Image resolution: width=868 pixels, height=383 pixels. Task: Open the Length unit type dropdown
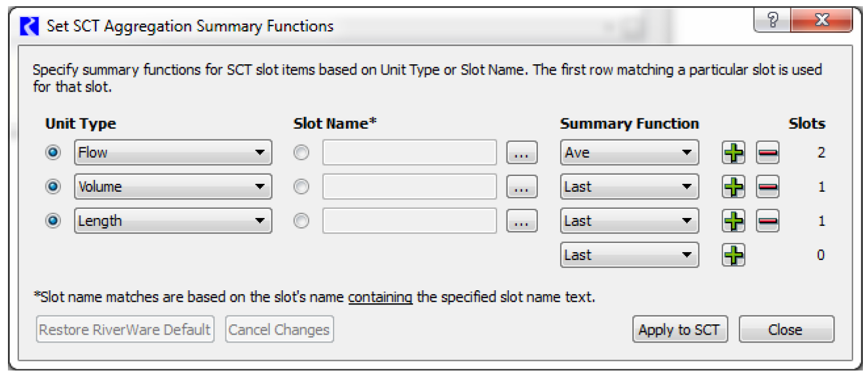tap(173, 221)
